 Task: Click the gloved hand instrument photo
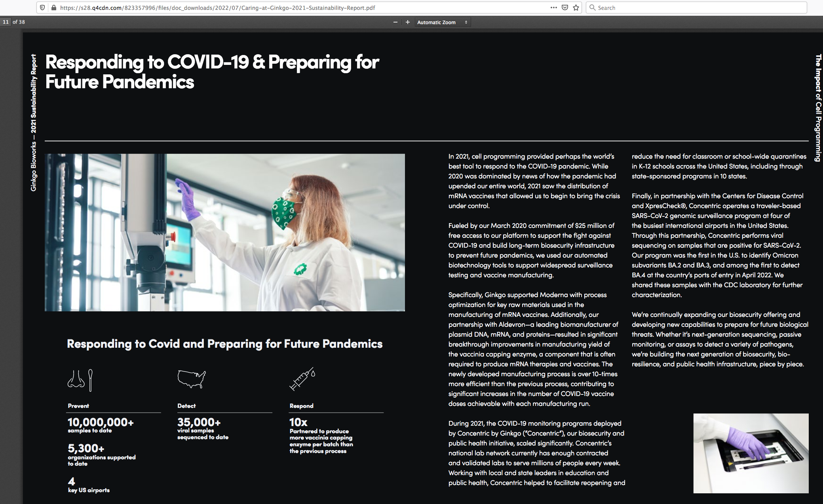751,453
